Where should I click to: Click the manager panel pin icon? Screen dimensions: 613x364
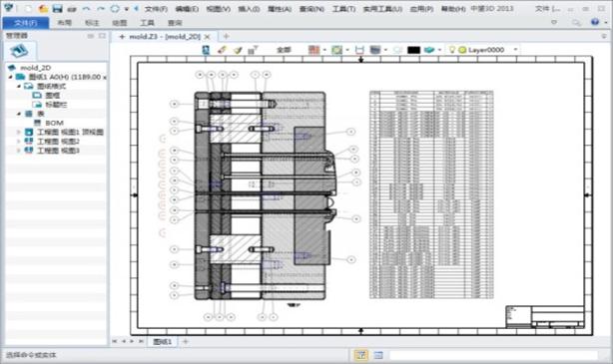[x=90, y=36]
